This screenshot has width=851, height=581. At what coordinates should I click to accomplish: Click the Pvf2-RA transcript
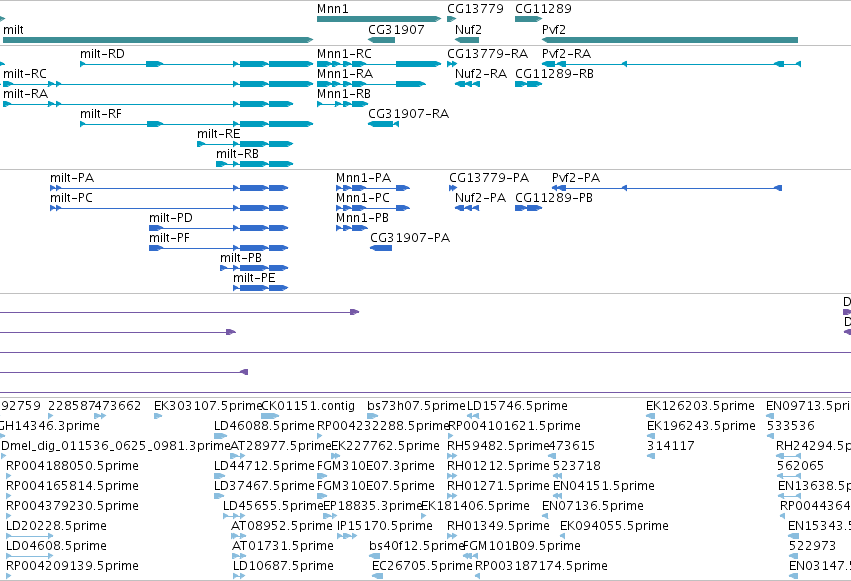[671, 64]
